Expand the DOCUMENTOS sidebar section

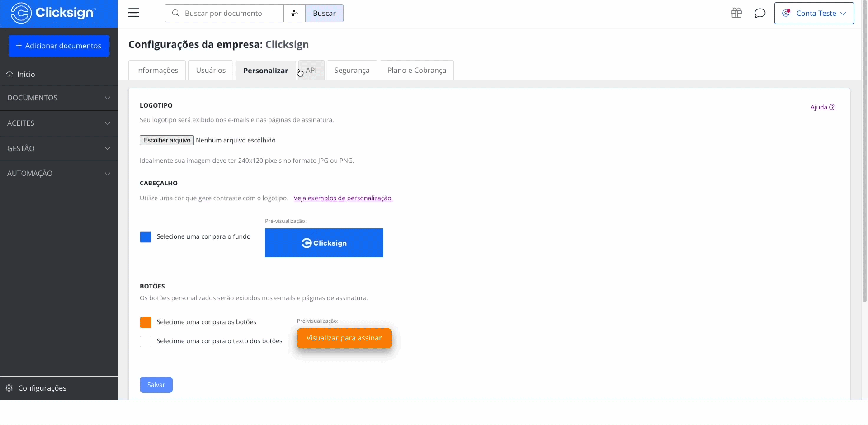click(x=59, y=98)
